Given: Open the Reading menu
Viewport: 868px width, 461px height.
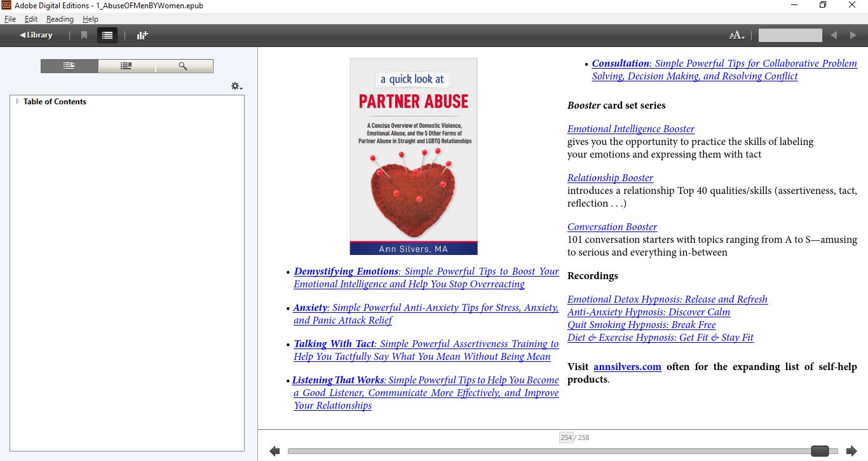Looking at the screenshot, I should click(x=60, y=19).
